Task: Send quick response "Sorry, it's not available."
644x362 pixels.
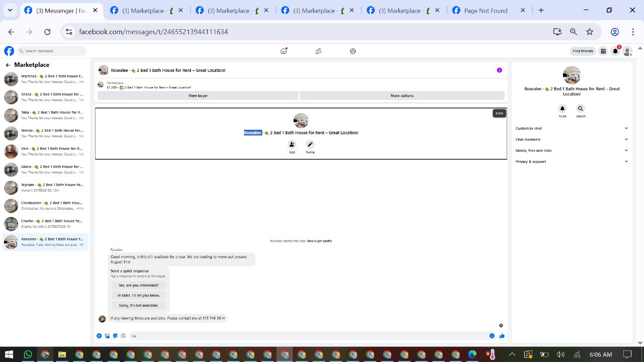Action: point(138,305)
